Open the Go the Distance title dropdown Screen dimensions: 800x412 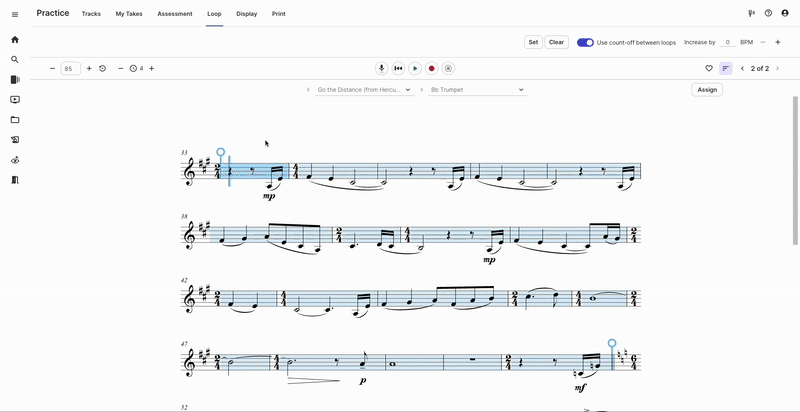[x=364, y=90]
